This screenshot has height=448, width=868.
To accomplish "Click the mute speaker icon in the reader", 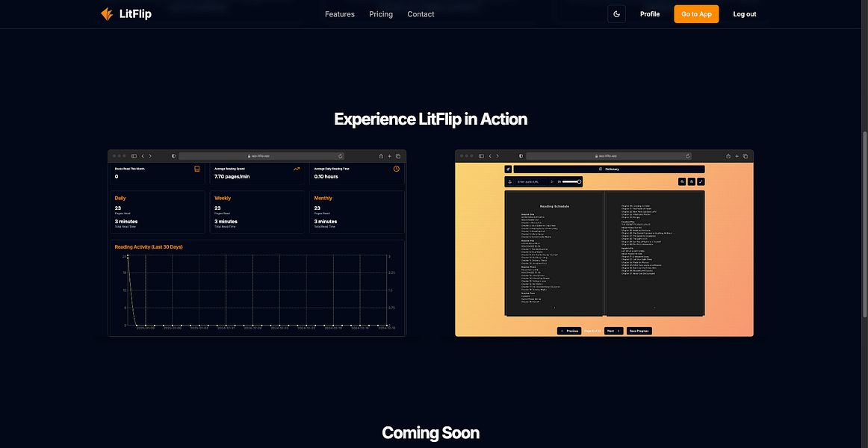I will [559, 181].
